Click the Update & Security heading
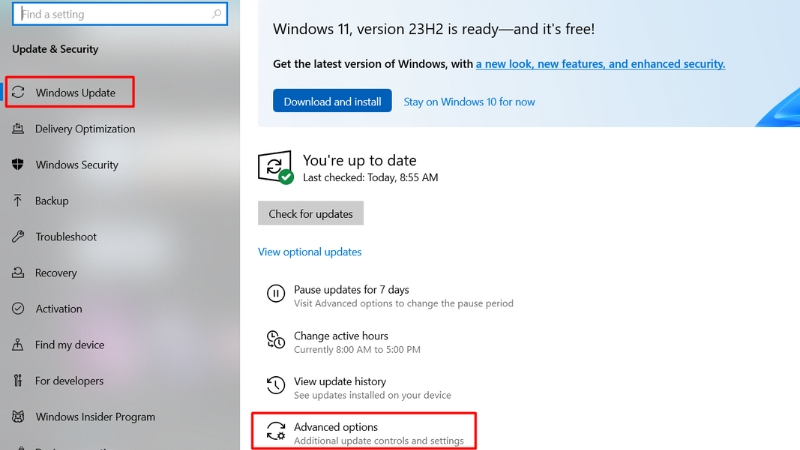This screenshot has height=450, width=800. point(55,49)
